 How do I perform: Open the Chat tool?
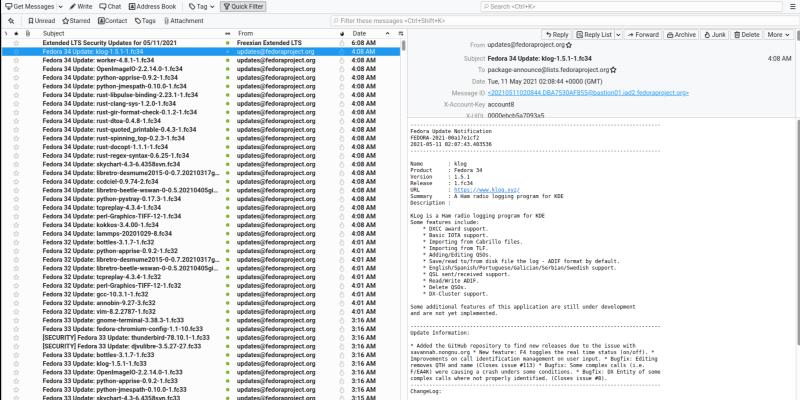click(111, 6)
